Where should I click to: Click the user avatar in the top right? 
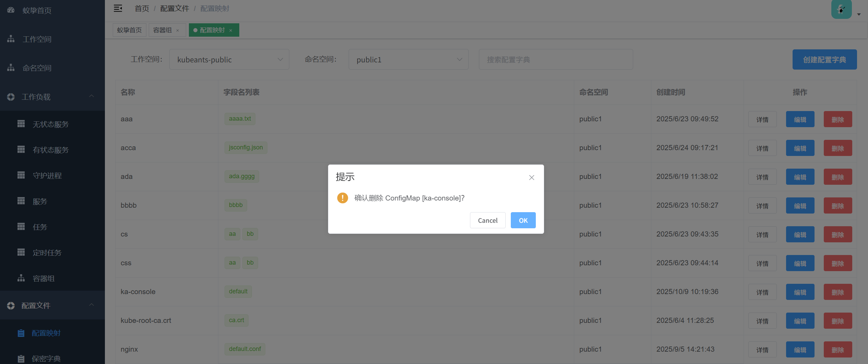point(841,10)
